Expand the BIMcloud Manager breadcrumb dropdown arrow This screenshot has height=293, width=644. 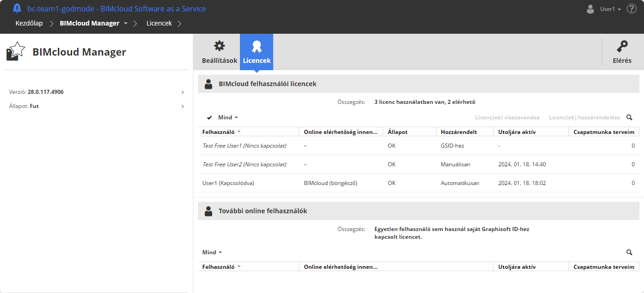click(126, 23)
